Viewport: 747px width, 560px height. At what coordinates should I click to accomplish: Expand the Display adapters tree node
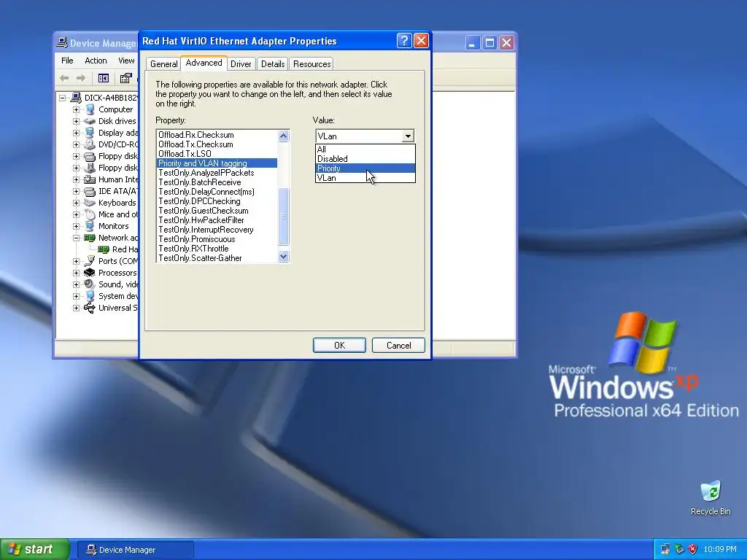pos(76,133)
